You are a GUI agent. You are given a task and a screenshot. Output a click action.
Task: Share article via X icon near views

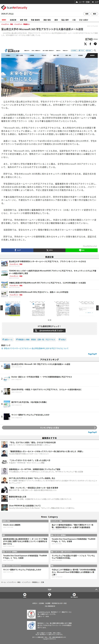point(85,44)
